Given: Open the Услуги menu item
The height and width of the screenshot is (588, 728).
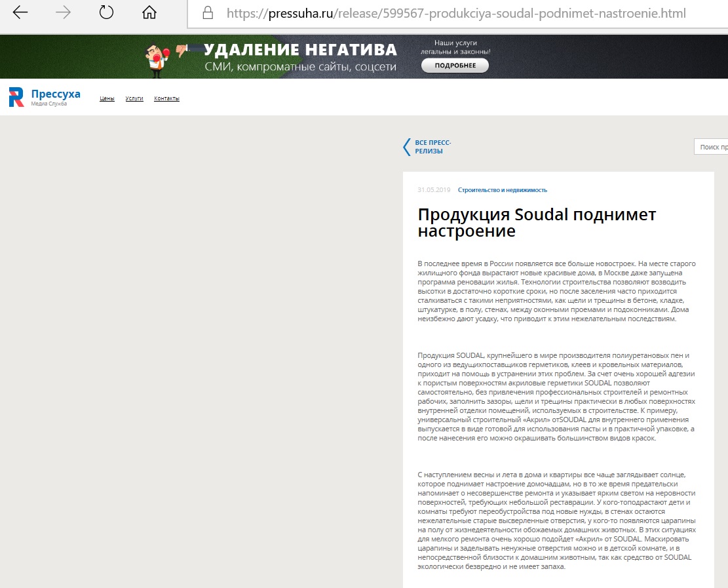Looking at the screenshot, I should click(134, 98).
